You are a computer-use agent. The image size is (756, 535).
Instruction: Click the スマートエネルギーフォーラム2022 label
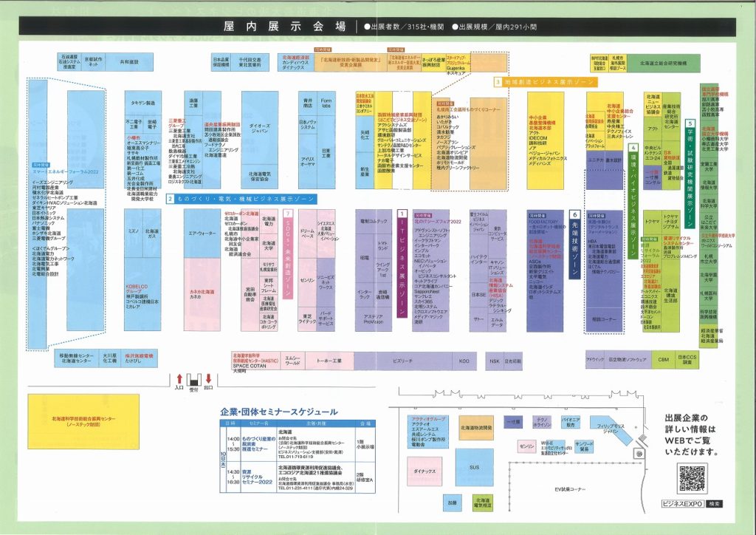click(65, 171)
